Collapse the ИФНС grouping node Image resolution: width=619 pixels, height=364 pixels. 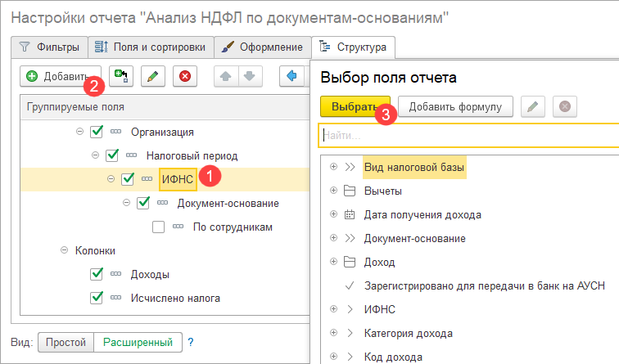(111, 178)
